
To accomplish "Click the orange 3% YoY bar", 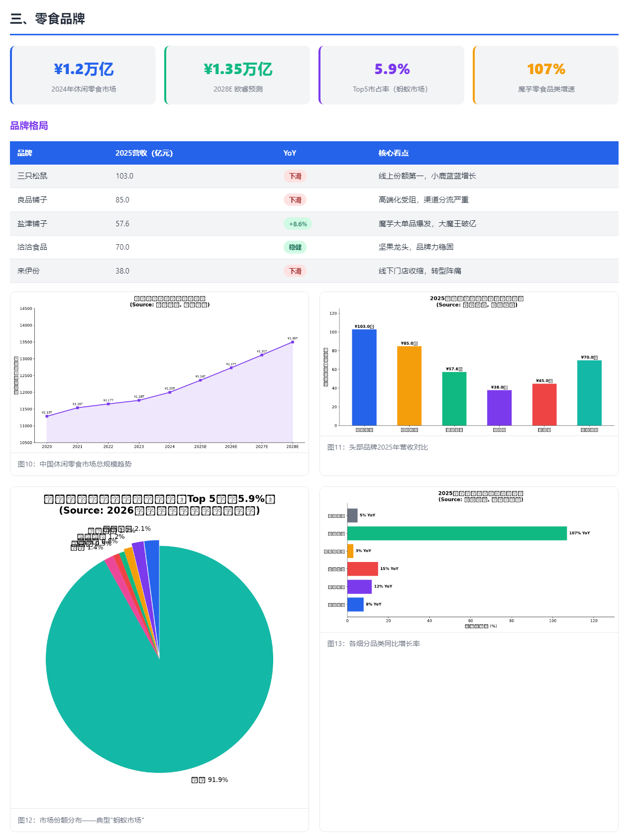I will pos(350,551).
